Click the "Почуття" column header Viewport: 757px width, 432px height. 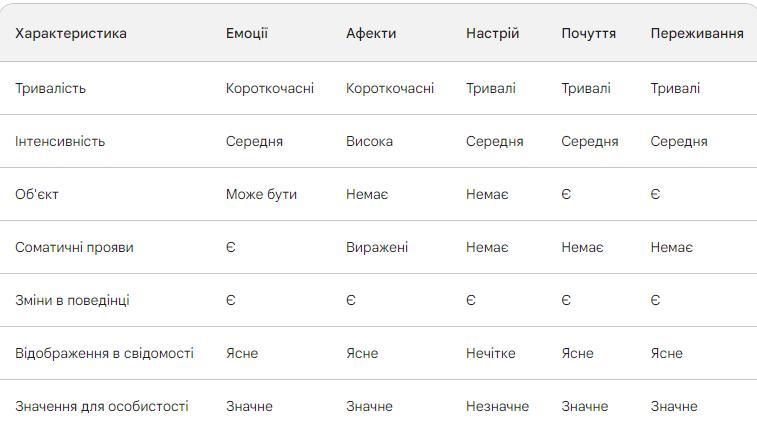click(588, 33)
